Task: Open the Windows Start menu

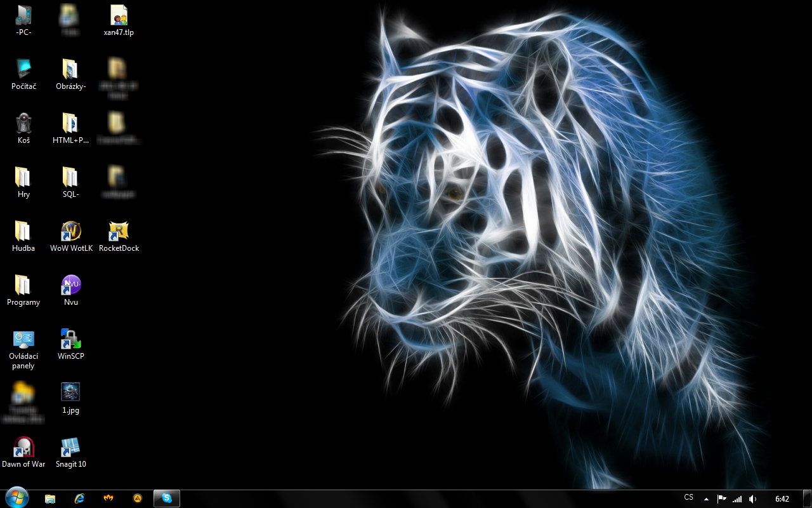Action: coord(16,498)
